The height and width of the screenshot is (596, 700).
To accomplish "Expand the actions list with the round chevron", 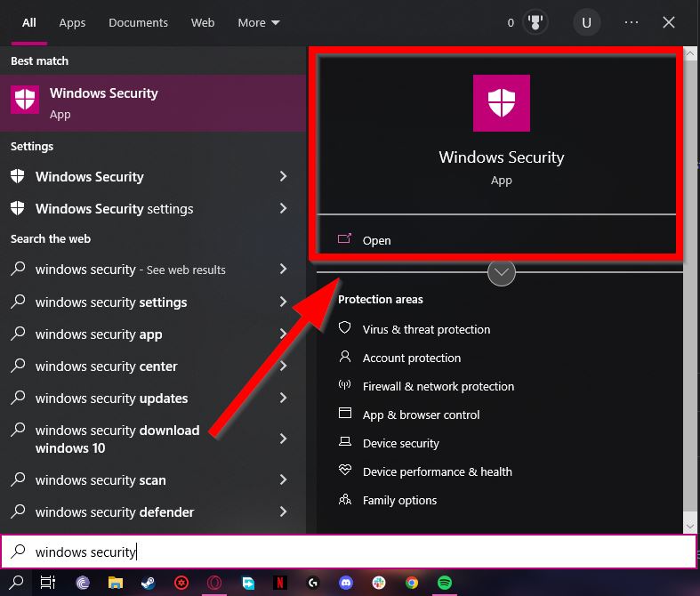I will [502, 272].
